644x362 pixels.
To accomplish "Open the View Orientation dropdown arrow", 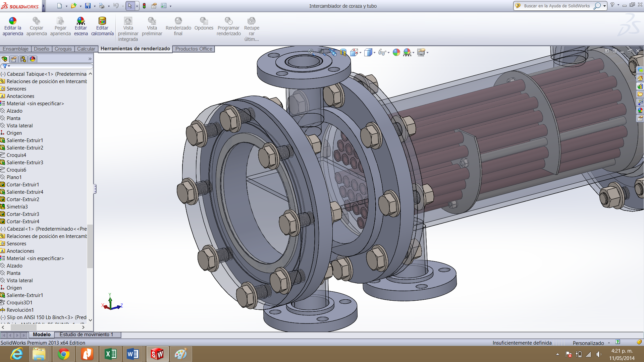I will 360,53.
